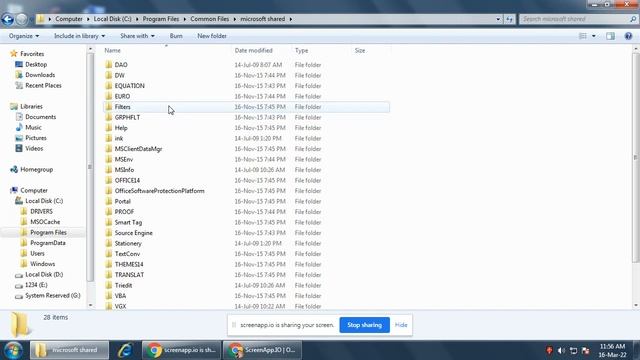This screenshot has width=640, height=360.
Task: Hide the screen sharing notification
Action: click(401, 325)
